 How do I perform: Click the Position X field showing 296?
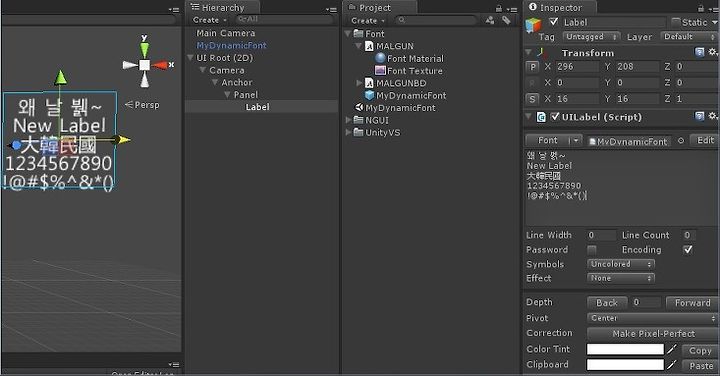coord(577,67)
